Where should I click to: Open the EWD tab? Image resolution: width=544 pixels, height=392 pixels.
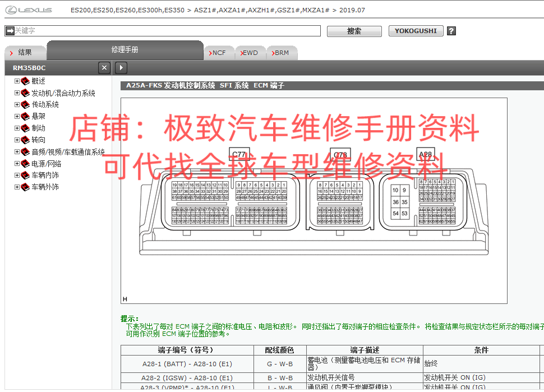(250, 53)
